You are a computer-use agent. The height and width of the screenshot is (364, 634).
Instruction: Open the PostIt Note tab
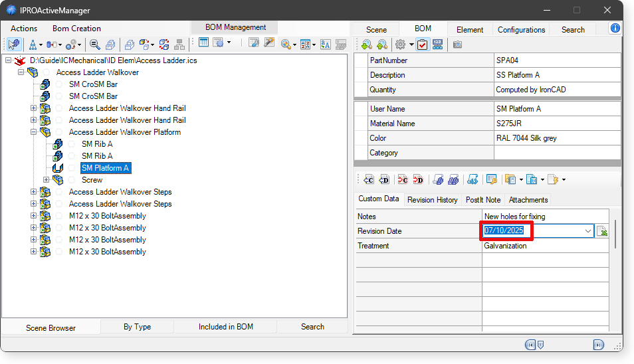(x=482, y=199)
